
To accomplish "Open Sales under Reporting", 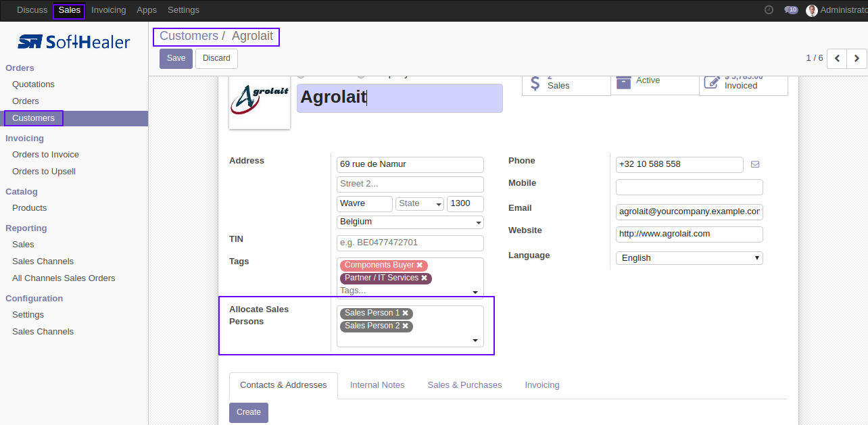I will pos(23,245).
